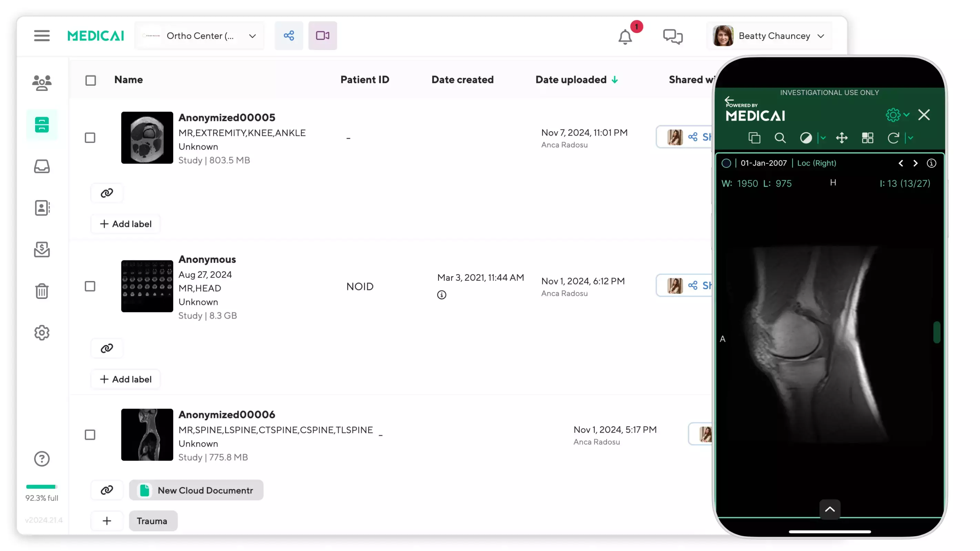980x551 pixels.
Task: Copy link for Anonymized00005 study
Action: click(107, 193)
